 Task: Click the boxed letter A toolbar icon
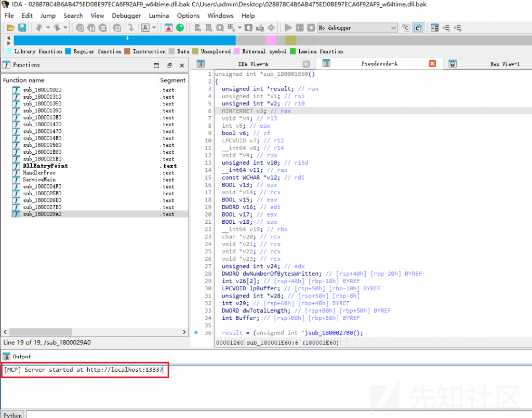pos(145,28)
